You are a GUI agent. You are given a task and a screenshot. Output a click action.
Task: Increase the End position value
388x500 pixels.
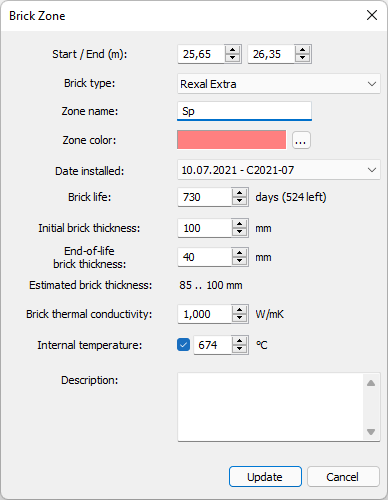pyautogui.click(x=302, y=50)
